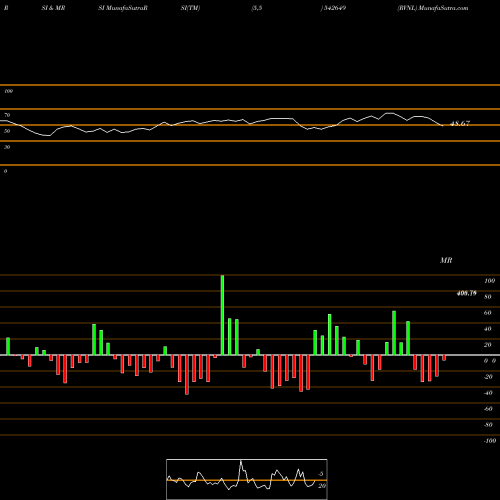The height and width of the screenshot is (500, 500).
Task: Click the 408.79 value on MR panel
Action: tap(466, 293)
